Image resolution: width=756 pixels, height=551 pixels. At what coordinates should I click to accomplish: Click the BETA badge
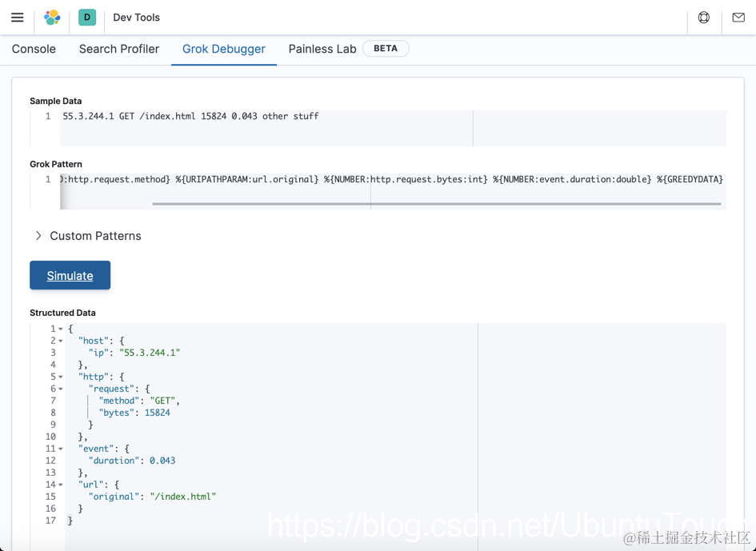(386, 49)
